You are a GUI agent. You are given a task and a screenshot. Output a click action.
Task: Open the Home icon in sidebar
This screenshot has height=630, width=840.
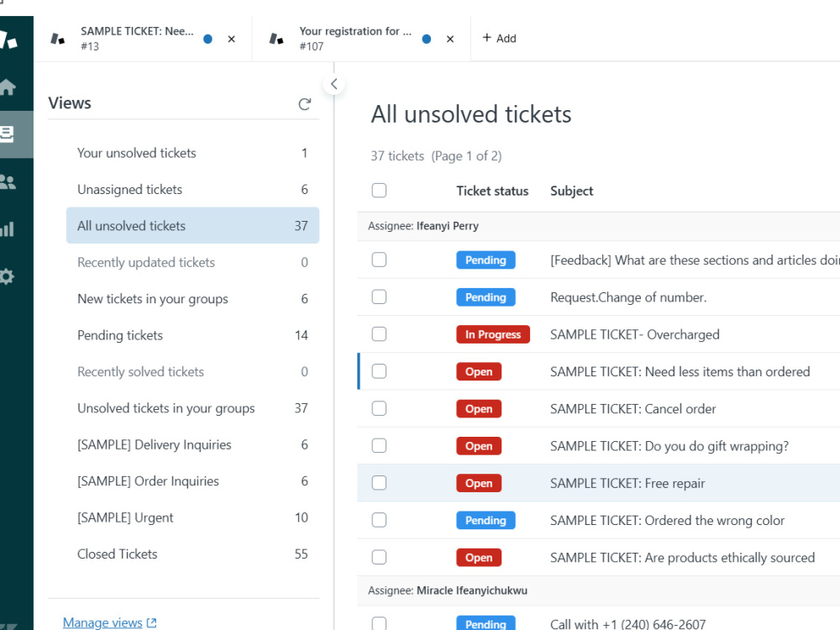click(8, 87)
